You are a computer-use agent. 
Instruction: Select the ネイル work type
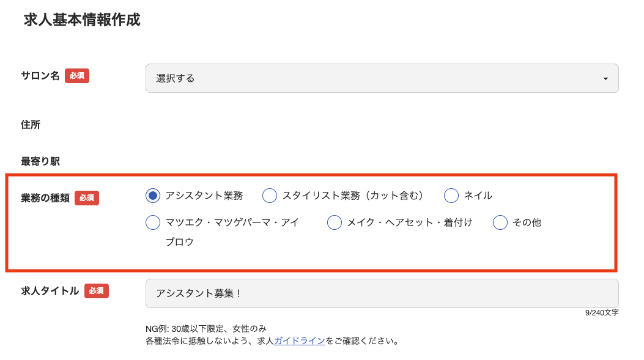point(451,195)
